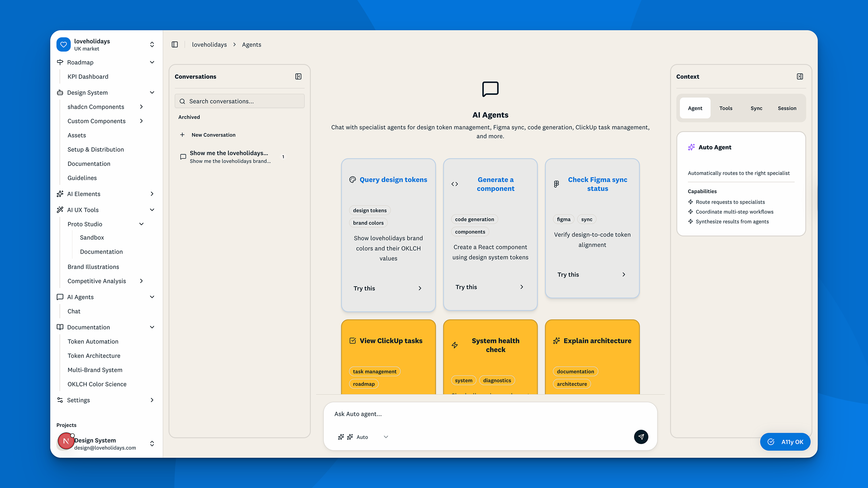Click the Auto Agent sparkle icon
This screenshot has height=488, width=868.
tap(691, 147)
